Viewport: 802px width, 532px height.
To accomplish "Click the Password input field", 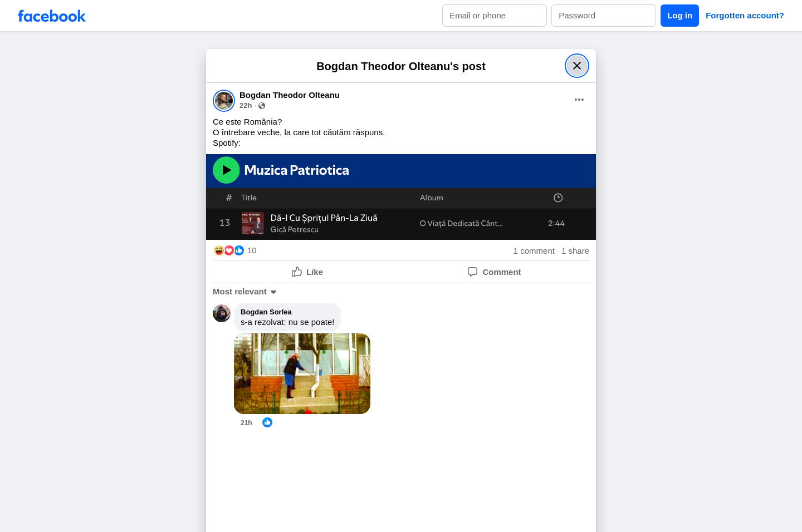I will pos(603,16).
